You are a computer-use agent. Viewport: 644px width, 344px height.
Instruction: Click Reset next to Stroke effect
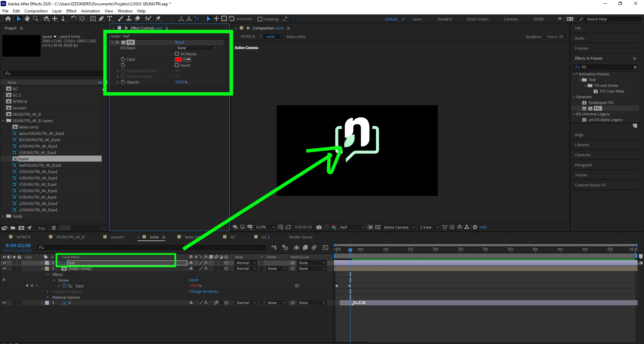point(194,280)
